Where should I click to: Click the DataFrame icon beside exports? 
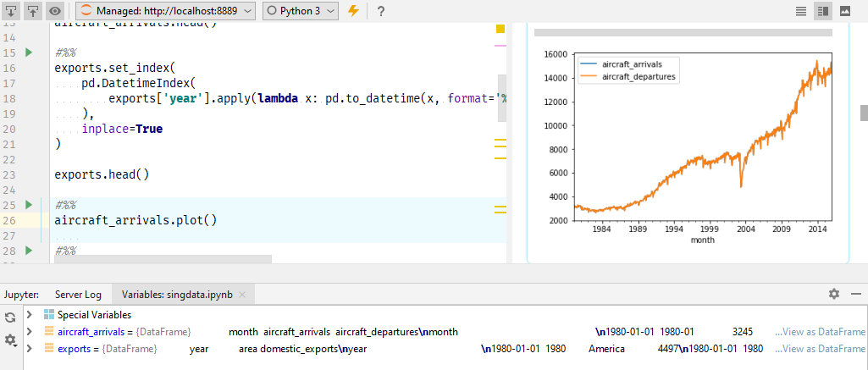click(x=49, y=349)
